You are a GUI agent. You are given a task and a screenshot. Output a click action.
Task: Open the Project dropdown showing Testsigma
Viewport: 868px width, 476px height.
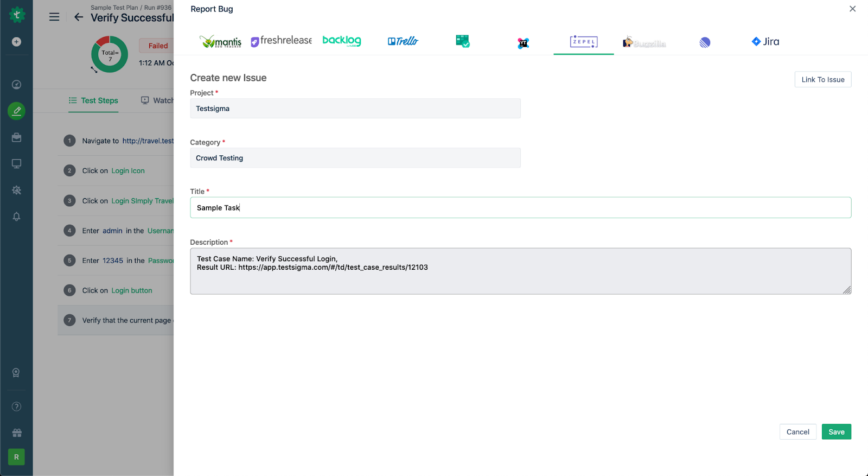pyautogui.click(x=355, y=109)
